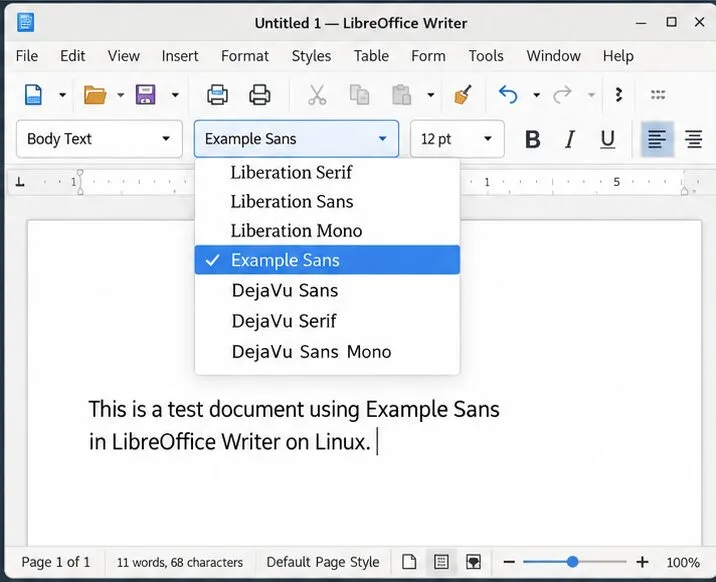Select the Clone Formatting paintbrush icon

pos(463,95)
